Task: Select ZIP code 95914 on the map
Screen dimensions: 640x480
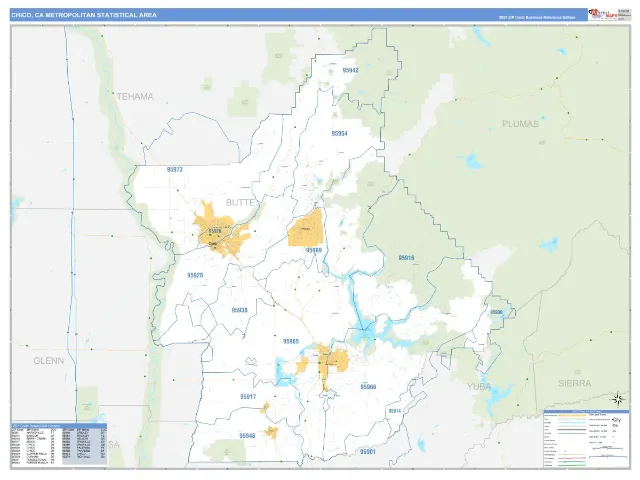Action: tap(395, 411)
